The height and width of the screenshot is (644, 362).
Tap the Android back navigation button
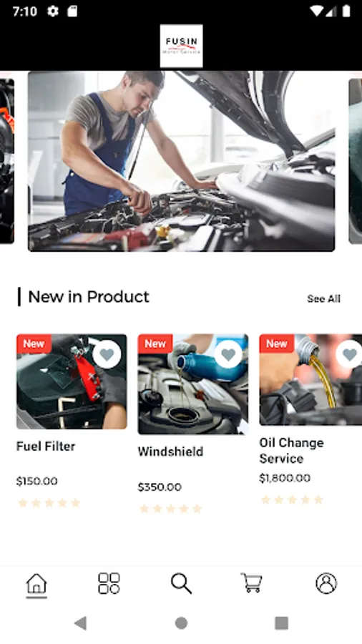coord(80,623)
